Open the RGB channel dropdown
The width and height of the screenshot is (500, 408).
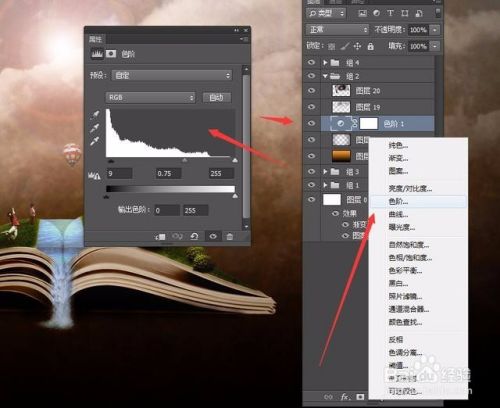151,98
